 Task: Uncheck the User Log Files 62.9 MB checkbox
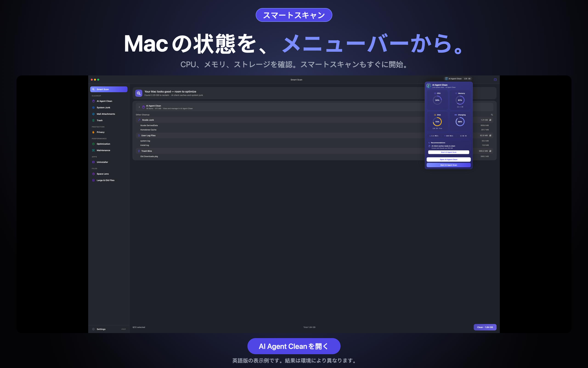(490, 135)
